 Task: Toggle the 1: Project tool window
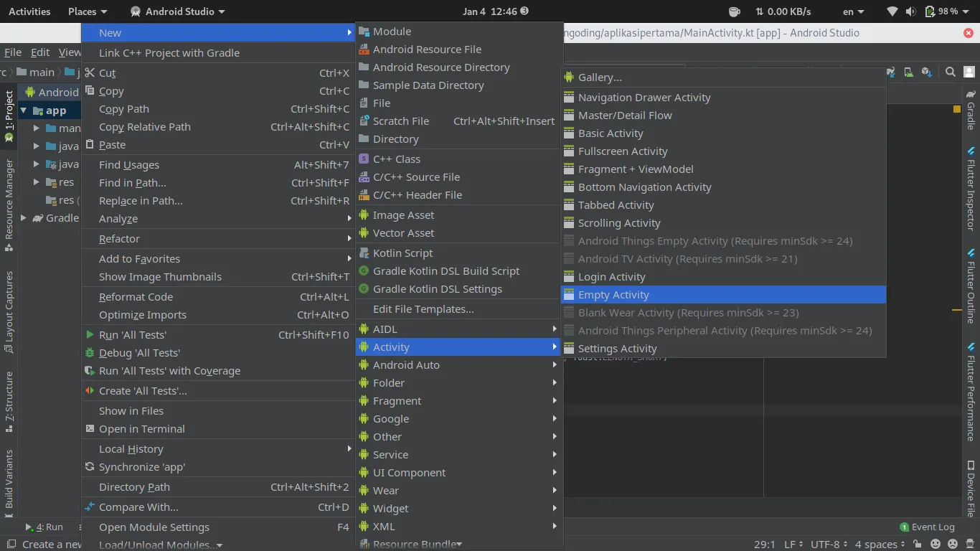point(9,116)
